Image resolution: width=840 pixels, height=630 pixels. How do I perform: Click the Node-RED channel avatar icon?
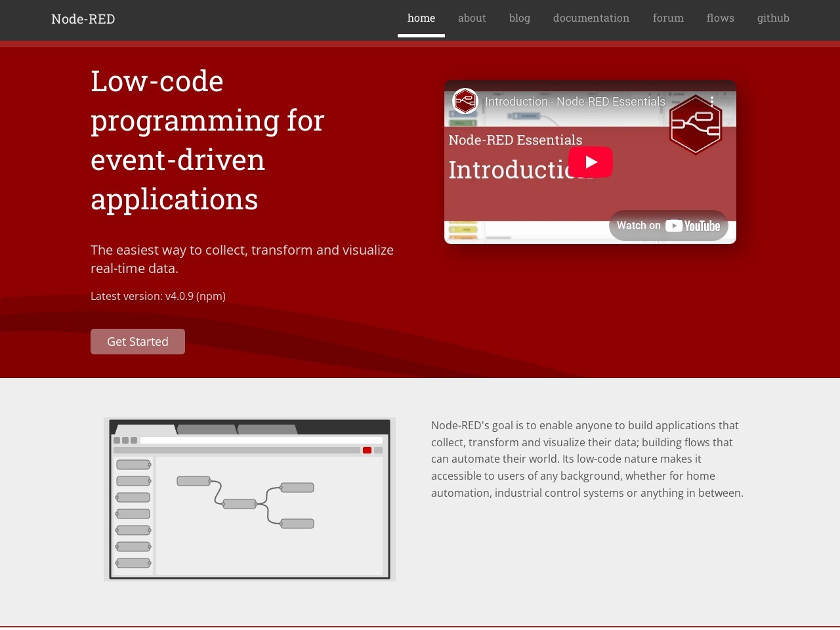point(465,101)
